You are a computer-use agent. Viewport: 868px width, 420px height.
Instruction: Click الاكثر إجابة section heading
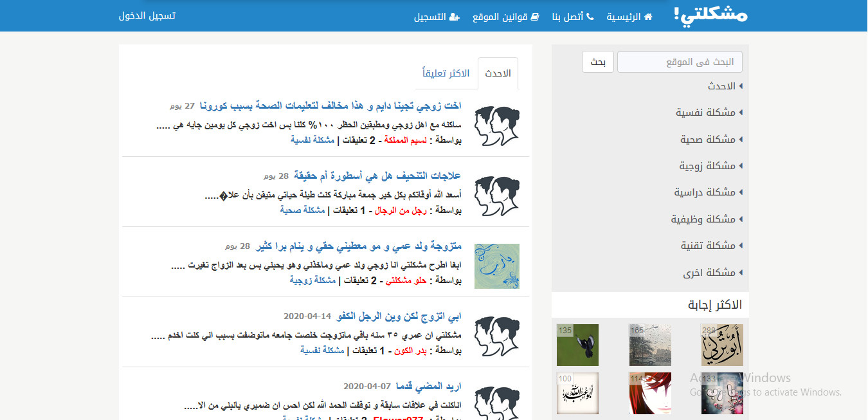point(714,305)
